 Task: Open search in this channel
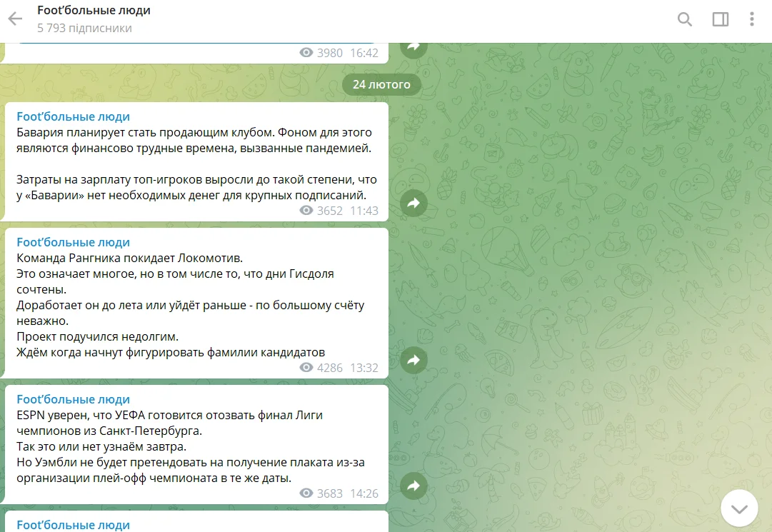click(x=684, y=19)
